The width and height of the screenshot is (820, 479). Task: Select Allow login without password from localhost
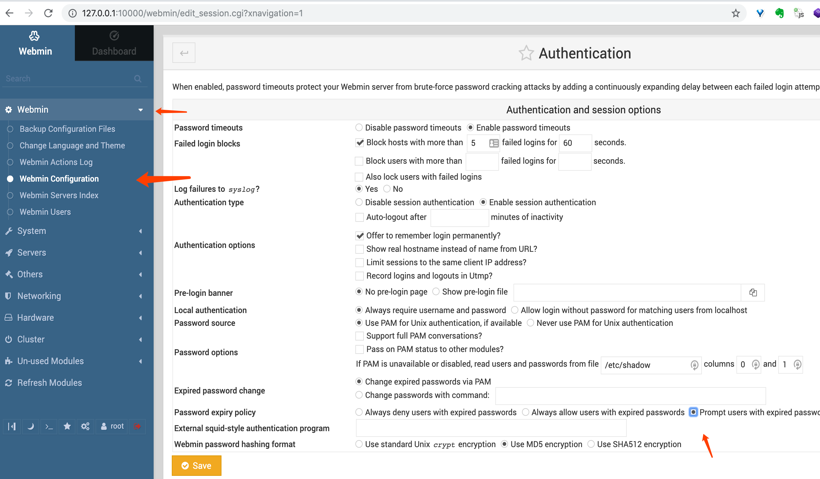[x=515, y=310]
